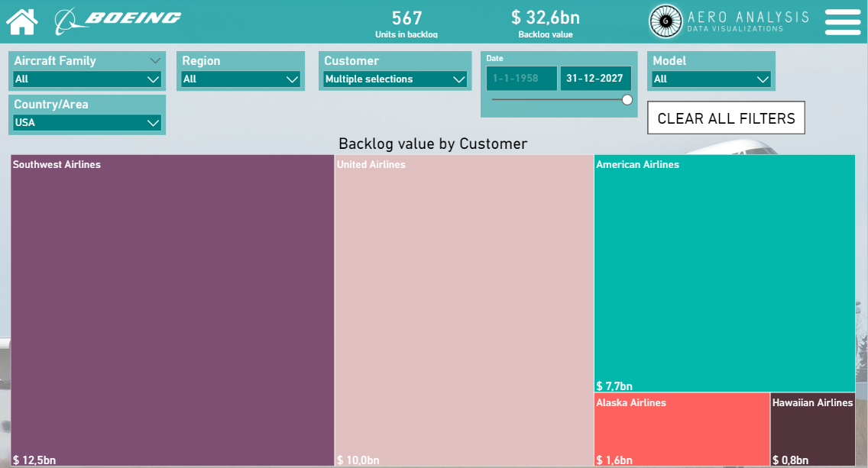This screenshot has width=868, height=468.
Task: Click the start date field 1-1-1958
Action: coord(521,79)
